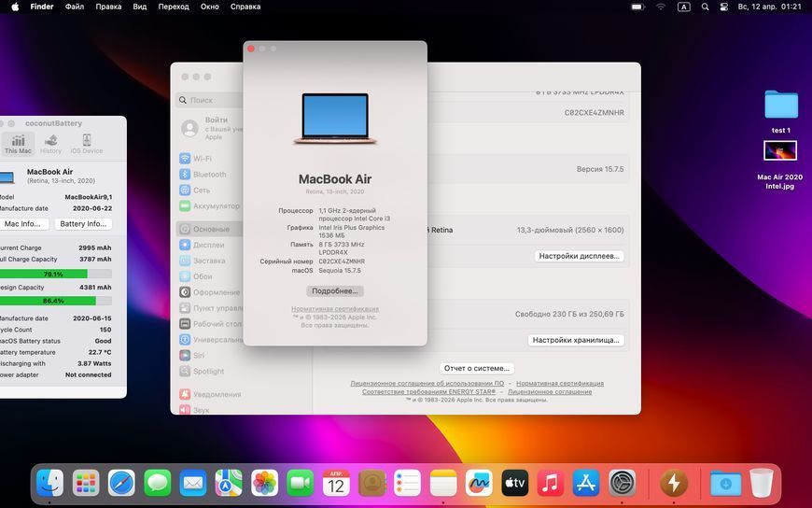Click search field in System Settings sidebar

click(x=210, y=100)
